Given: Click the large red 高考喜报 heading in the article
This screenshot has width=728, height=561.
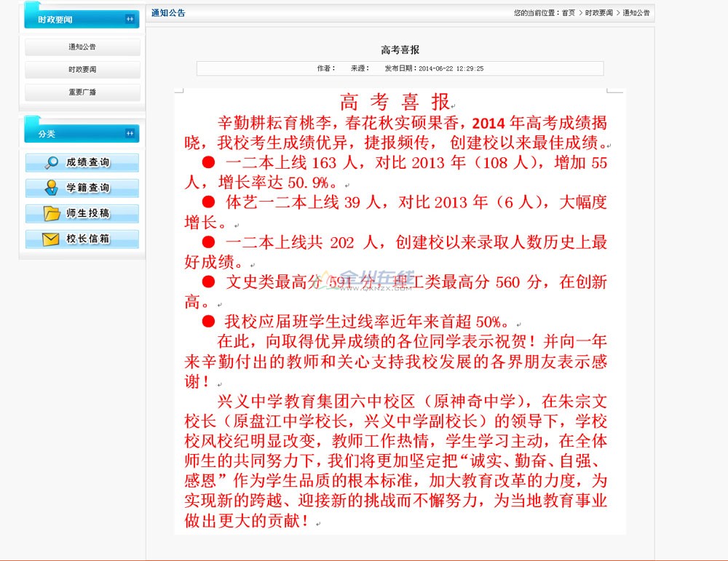Looking at the screenshot, I should point(395,102).
